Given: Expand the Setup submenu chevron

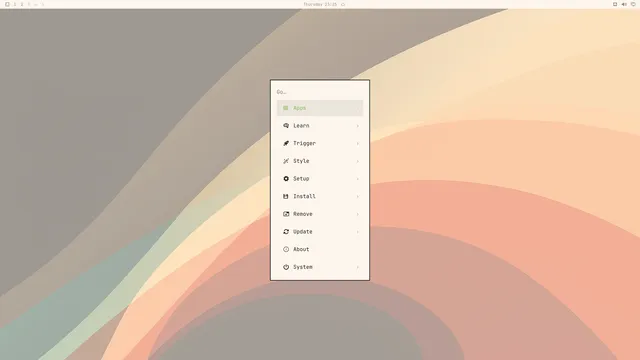Looking at the screenshot, I should [358, 179].
